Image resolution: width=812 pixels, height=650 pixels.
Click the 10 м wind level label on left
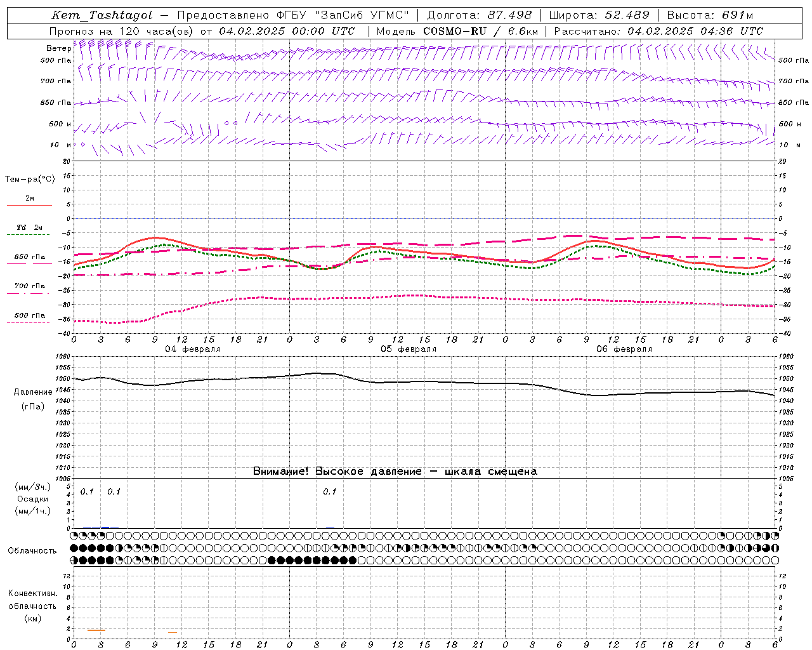tap(61, 145)
